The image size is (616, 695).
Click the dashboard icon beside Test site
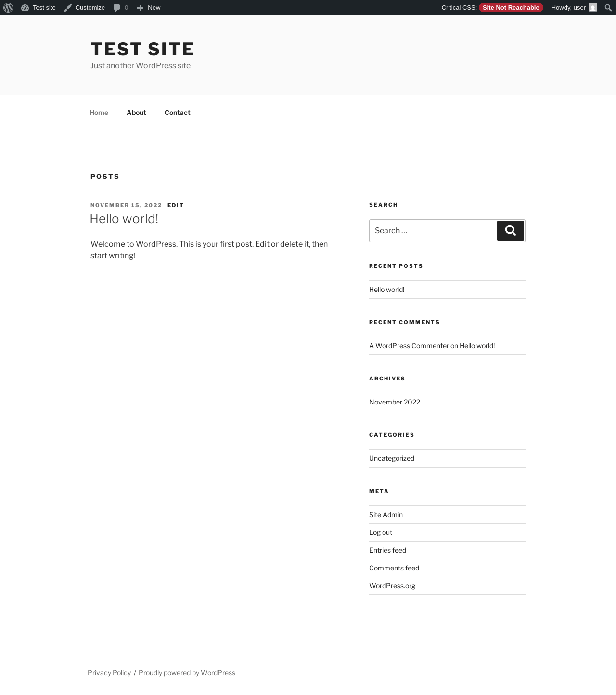25,8
